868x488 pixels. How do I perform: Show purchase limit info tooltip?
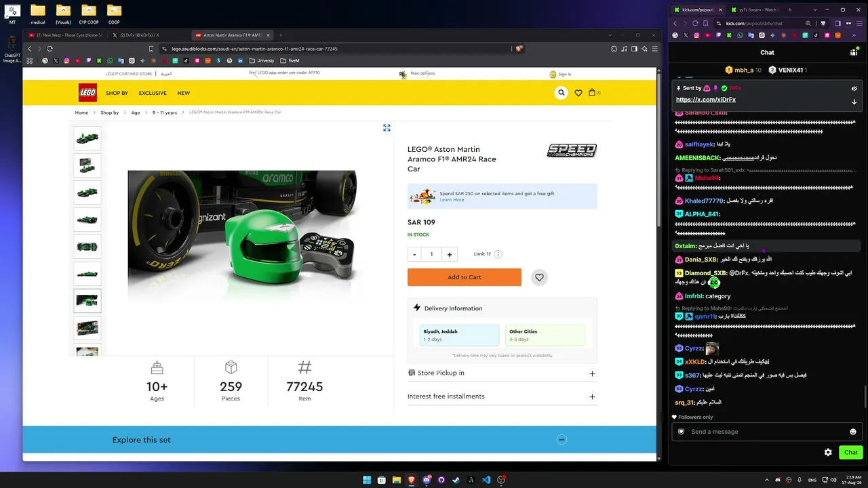[498, 254]
